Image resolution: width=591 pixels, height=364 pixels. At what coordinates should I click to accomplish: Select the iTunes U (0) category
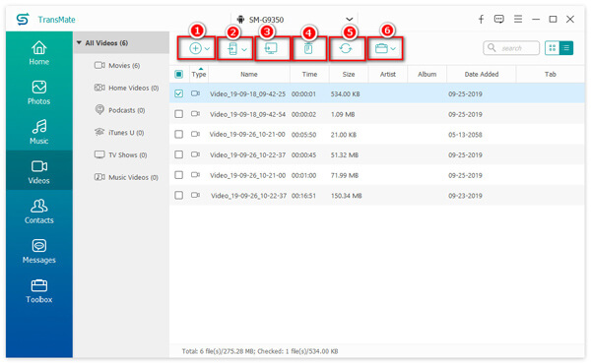tap(119, 133)
